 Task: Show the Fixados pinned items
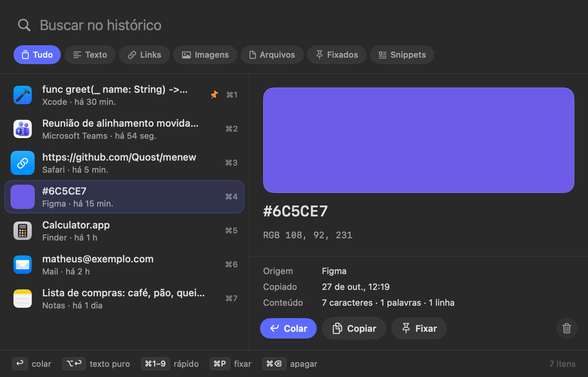[x=337, y=55]
